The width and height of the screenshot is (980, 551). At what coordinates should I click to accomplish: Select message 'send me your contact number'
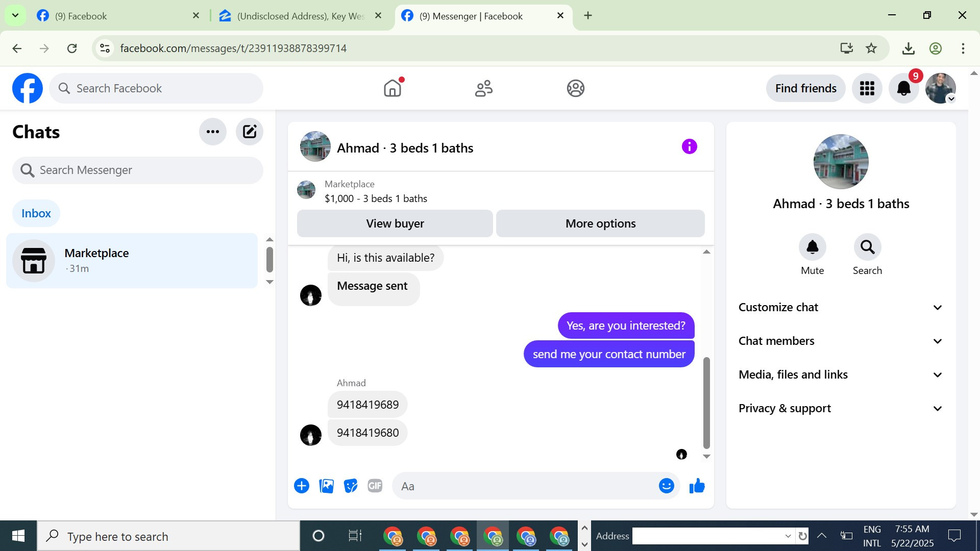point(609,354)
